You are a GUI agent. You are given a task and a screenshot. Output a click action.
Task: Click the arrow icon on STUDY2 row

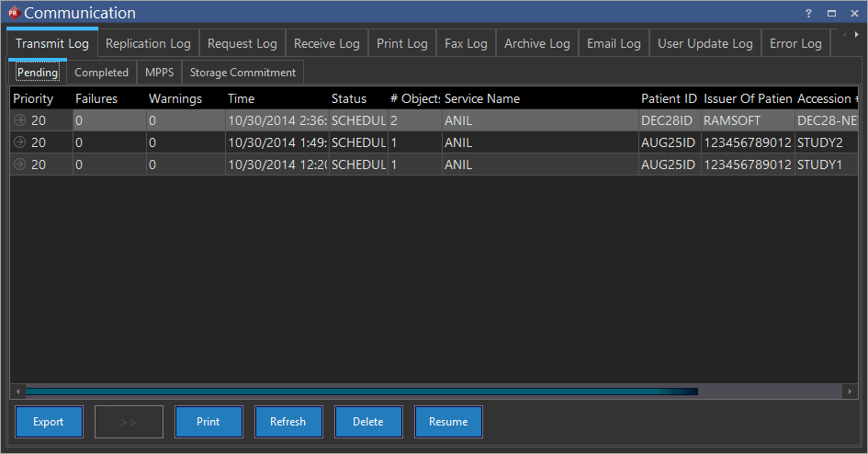coord(19,142)
